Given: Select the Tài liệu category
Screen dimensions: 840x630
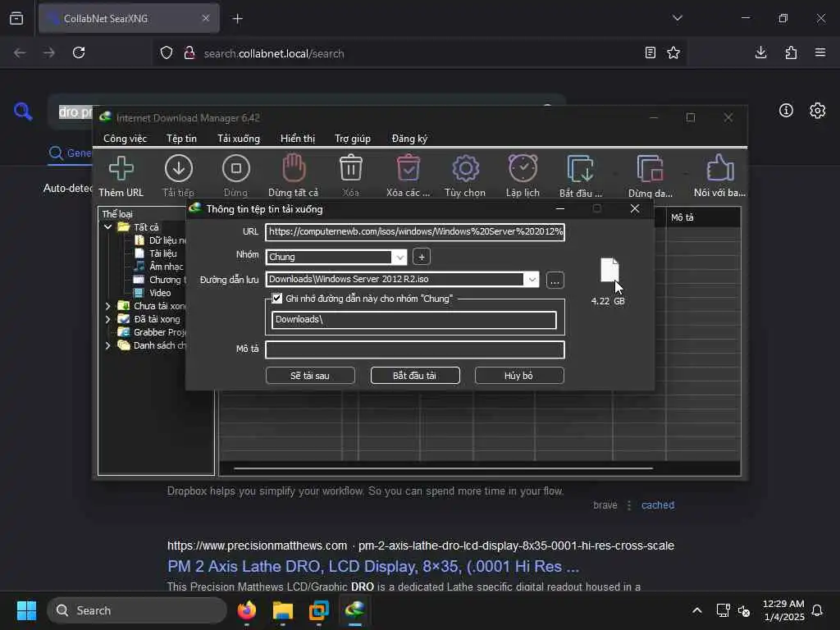Looking at the screenshot, I should pos(163,253).
